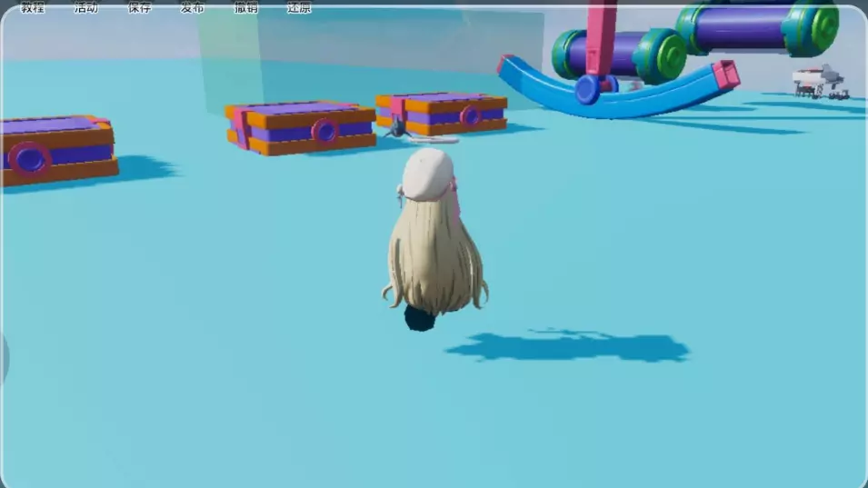Click the character's white beret

427,171
